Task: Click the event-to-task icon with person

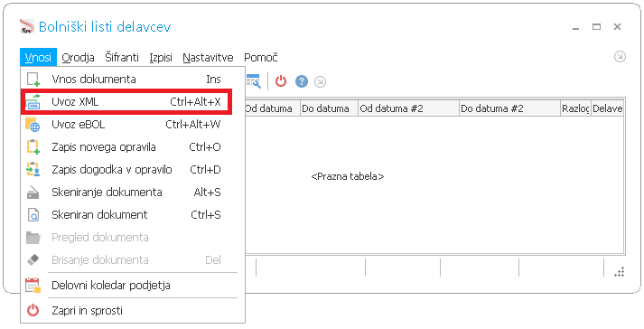Action: pos(33,169)
